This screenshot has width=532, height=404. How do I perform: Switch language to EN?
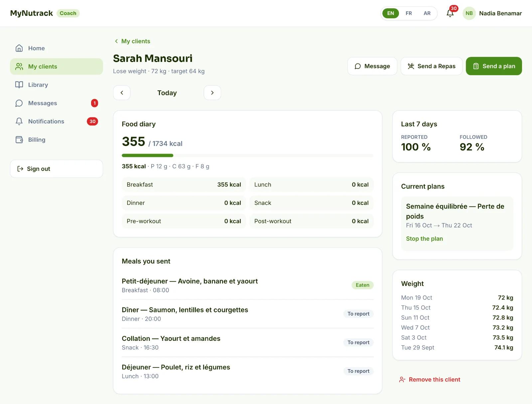pos(391,13)
